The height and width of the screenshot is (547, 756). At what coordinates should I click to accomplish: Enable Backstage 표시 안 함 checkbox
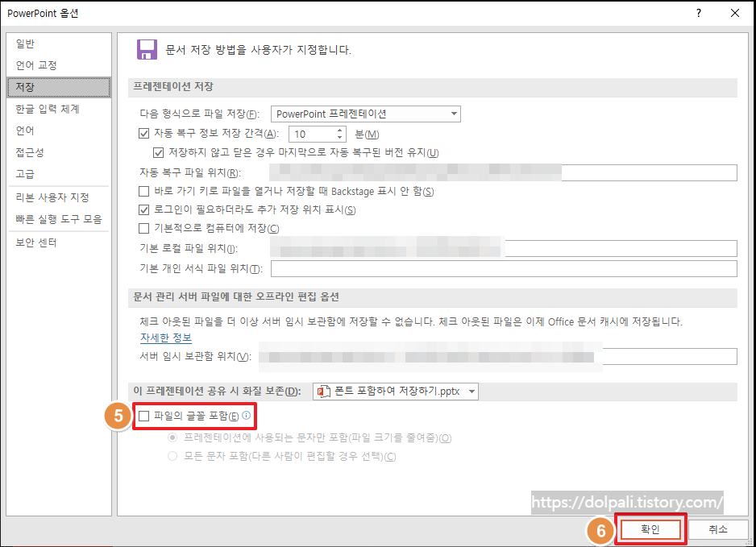(143, 192)
